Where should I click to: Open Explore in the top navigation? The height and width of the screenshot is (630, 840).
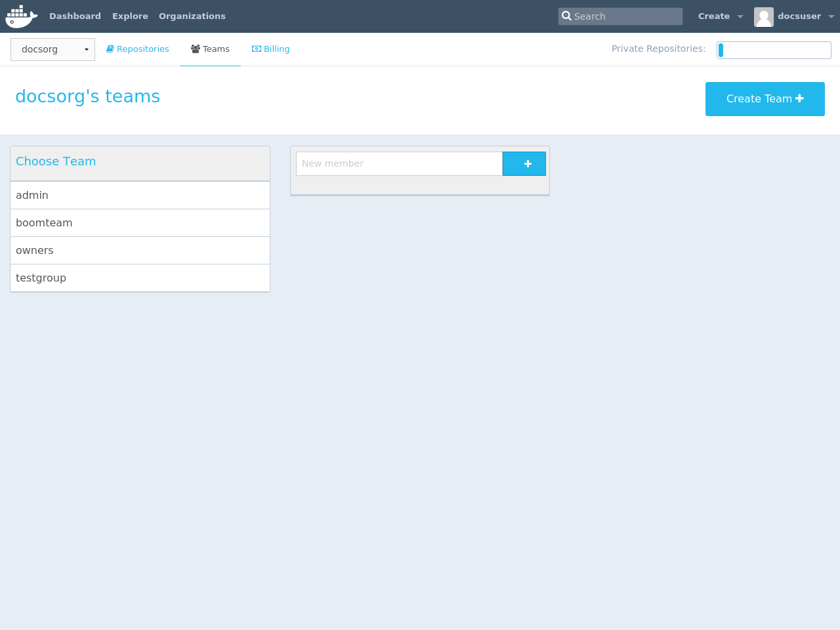tap(130, 16)
